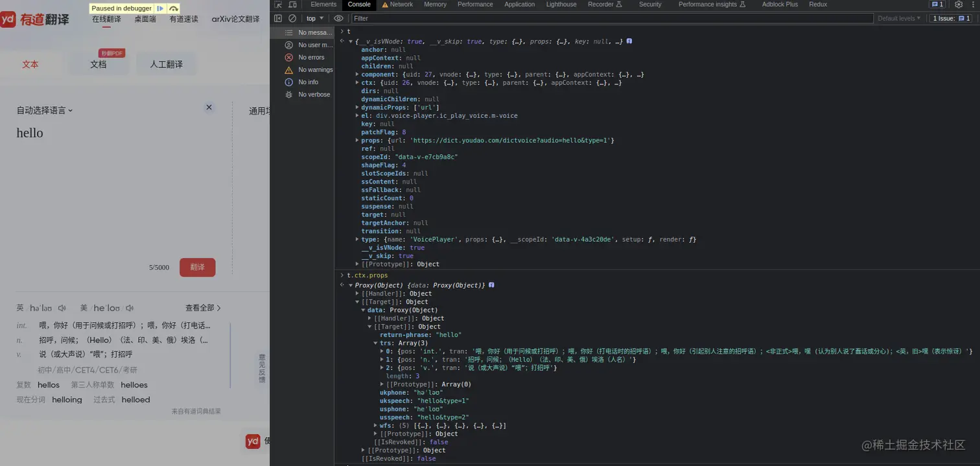Open the Performance tab
Screen dimensions: 980x466
475,5
